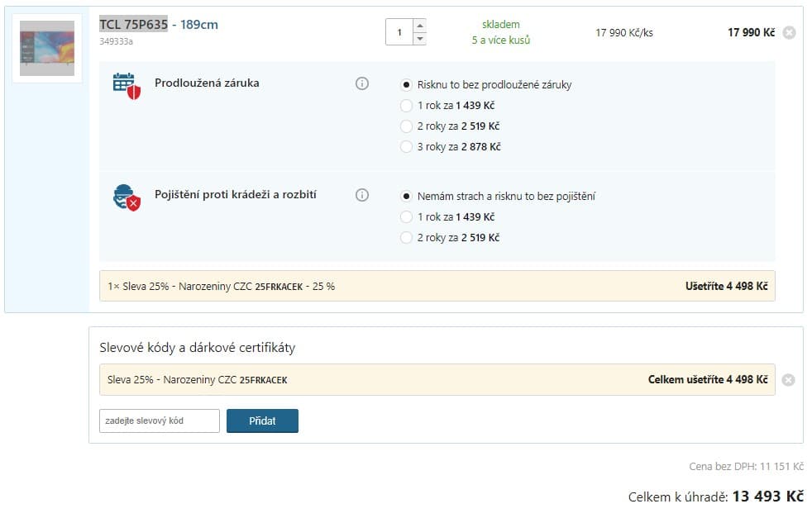Click the Cena bez DPH: 11 151 Kč
The image size is (812, 518).
(x=746, y=466)
